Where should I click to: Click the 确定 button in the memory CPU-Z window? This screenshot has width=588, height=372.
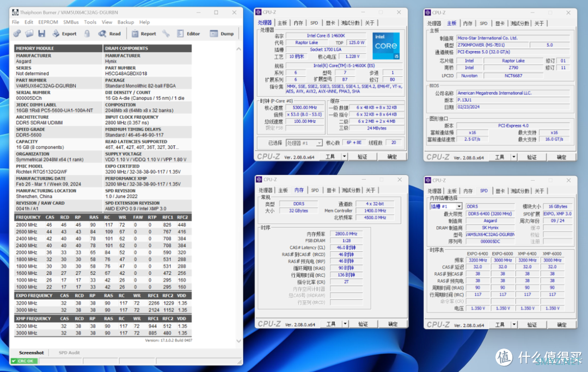(x=393, y=324)
